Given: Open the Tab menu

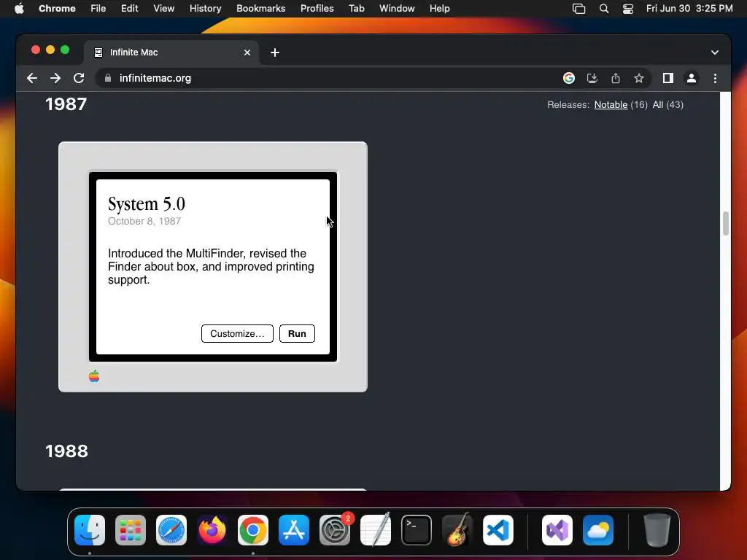Looking at the screenshot, I should [356, 9].
